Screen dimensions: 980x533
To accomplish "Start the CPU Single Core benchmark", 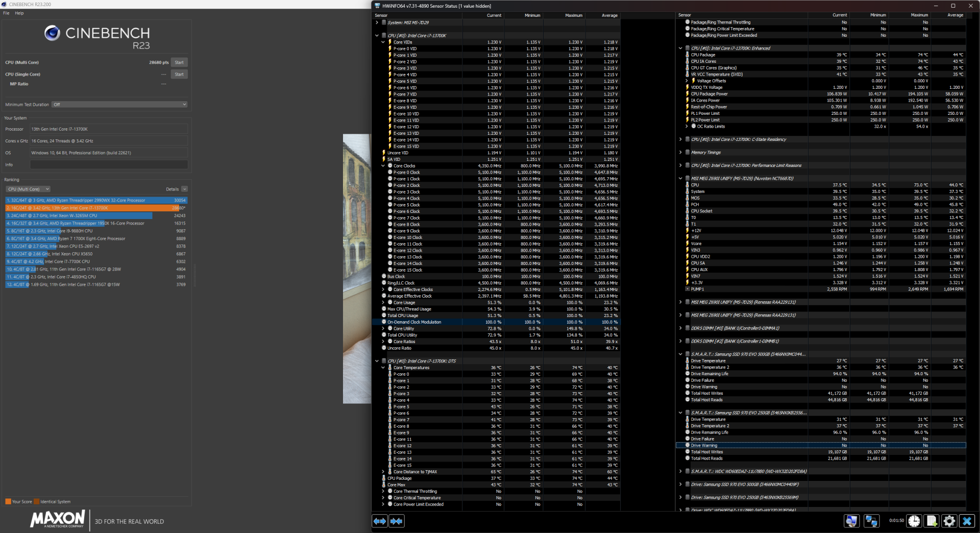I will coord(179,74).
